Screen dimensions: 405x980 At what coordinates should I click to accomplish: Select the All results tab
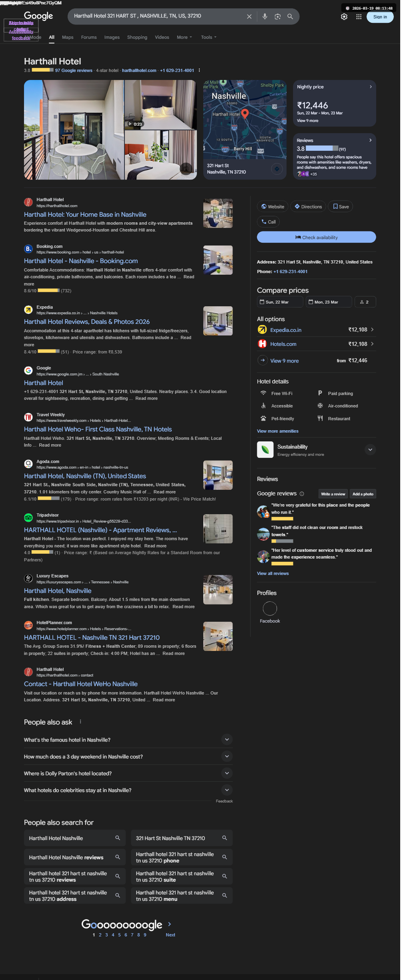[52, 37]
